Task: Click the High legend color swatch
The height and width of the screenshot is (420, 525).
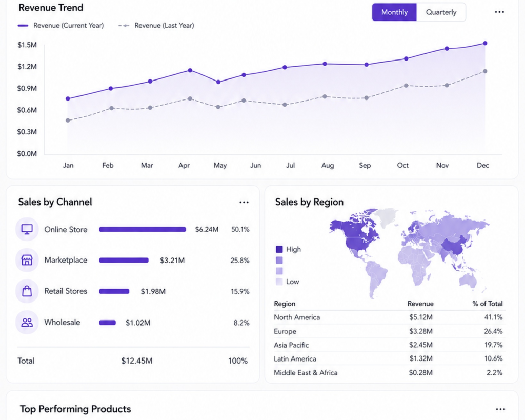Action: click(x=279, y=249)
